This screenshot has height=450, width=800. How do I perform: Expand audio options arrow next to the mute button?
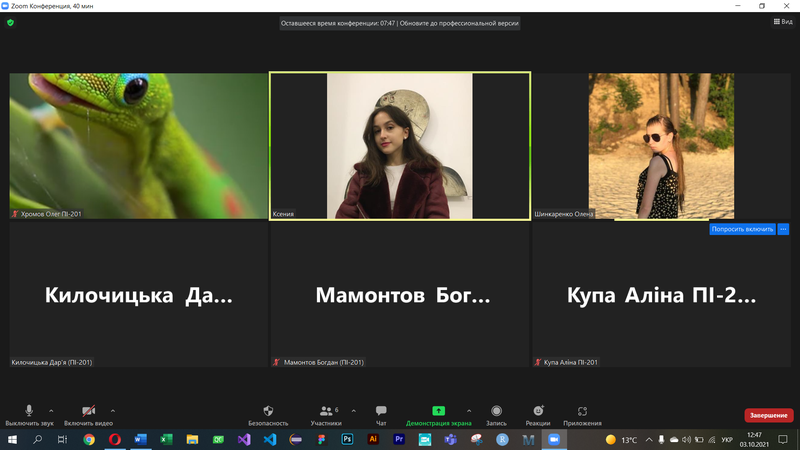pyautogui.click(x=51, y=411)
